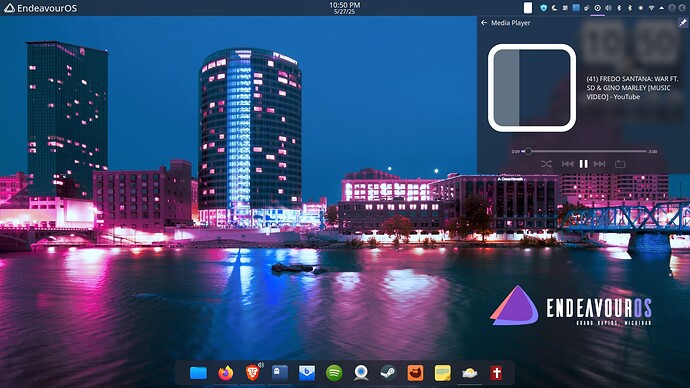Image resolution: width=690 pixels, height=388 pixels.
Task: Open the red Bible cross app
Action: (x=496, y=373)
